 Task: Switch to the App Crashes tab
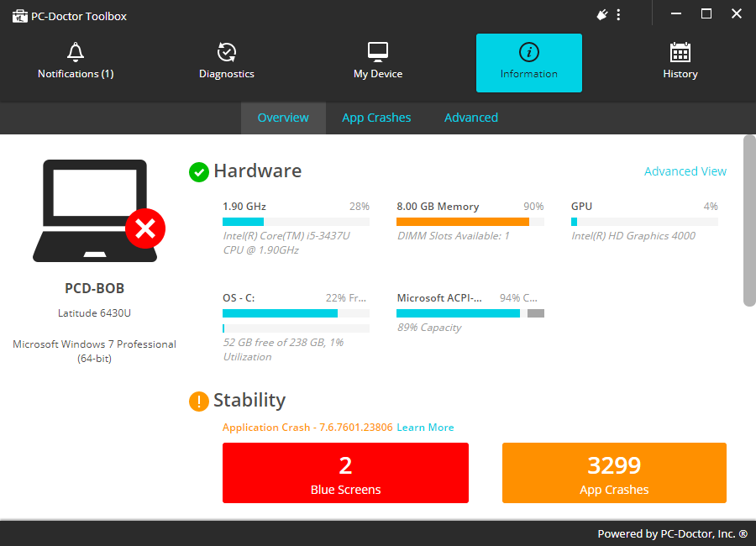point(376,118)
